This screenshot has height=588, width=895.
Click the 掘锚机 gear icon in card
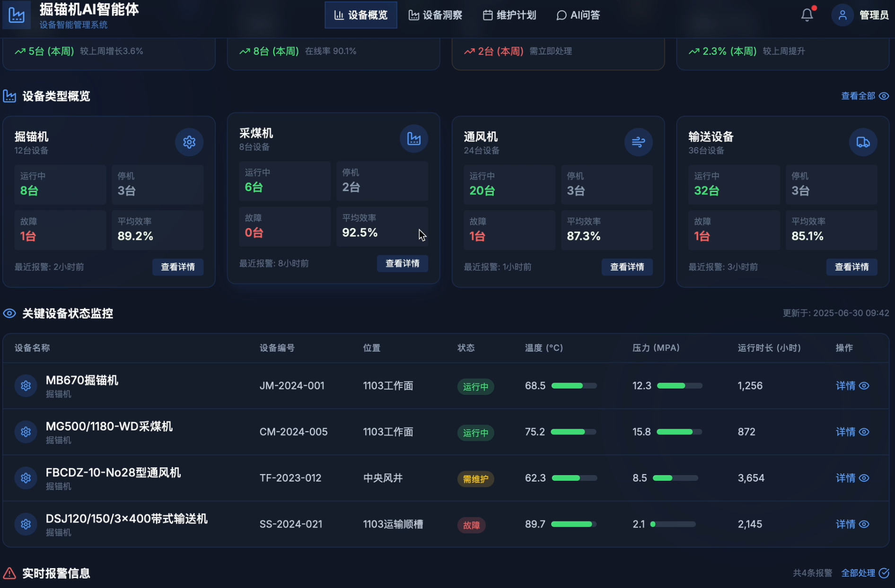[189, 142]
